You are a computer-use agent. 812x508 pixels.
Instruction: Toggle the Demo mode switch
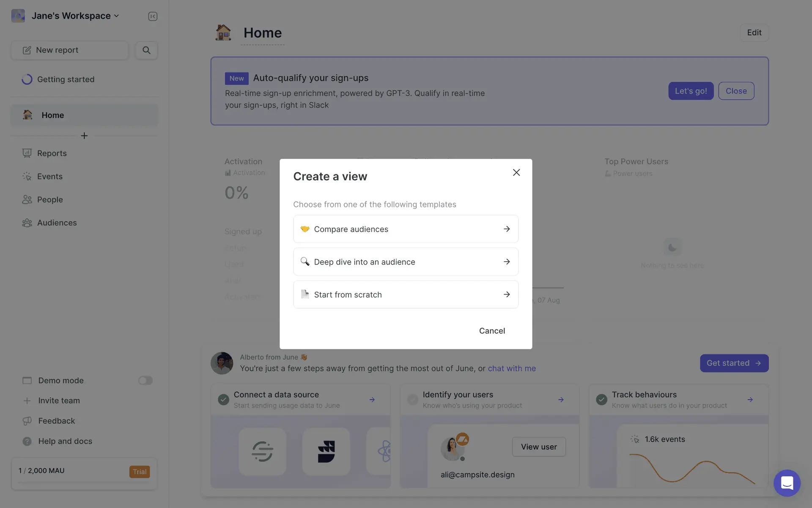(145, 381)
